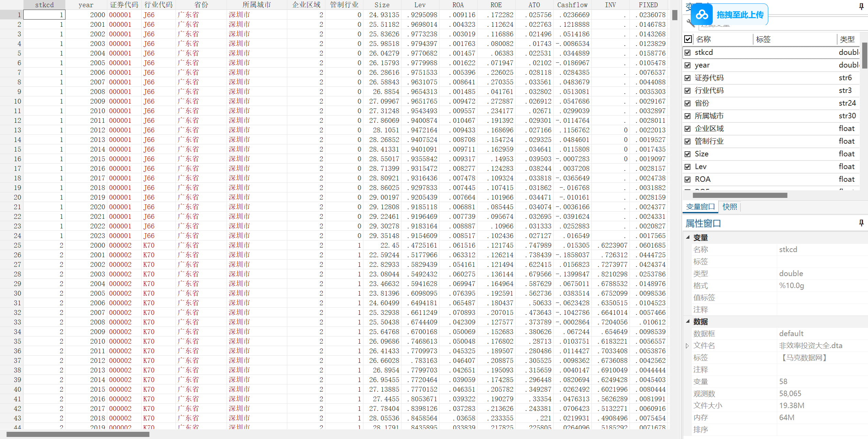Viewport: 868px width, 439px height.
Task: Uncheck the Lev variable checkbox
Action: 687,167
